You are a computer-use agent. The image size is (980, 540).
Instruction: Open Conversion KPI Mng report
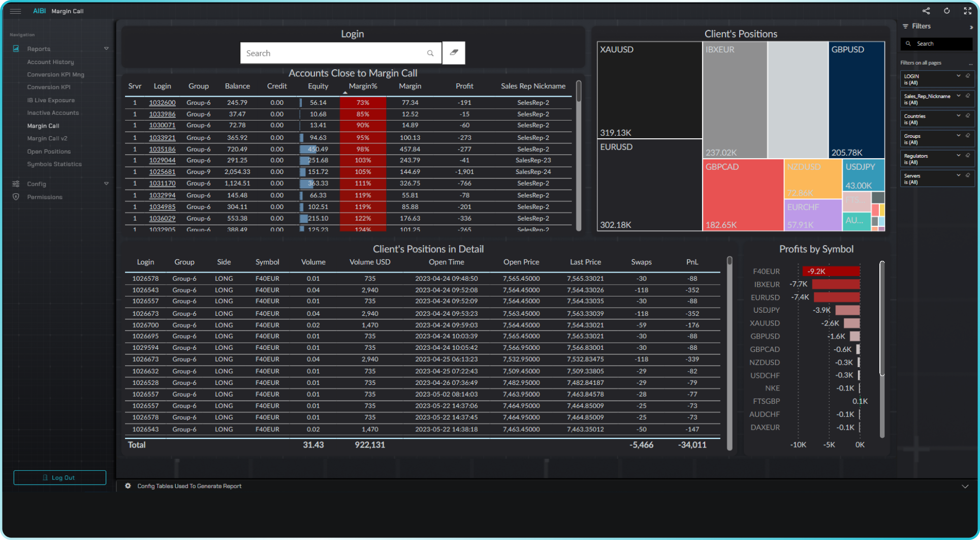[55, 75]
